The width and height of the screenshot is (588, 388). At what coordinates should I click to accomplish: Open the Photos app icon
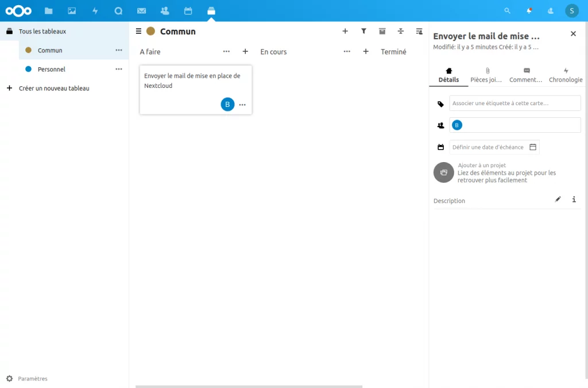tap(72, 11)
